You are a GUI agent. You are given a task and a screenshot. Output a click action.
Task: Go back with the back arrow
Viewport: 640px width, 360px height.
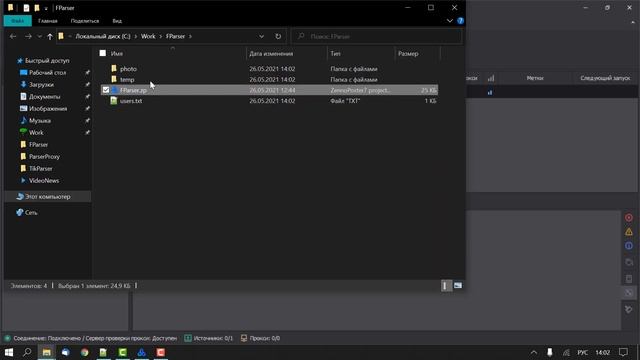pyautogui.click(x=13, y=36)
